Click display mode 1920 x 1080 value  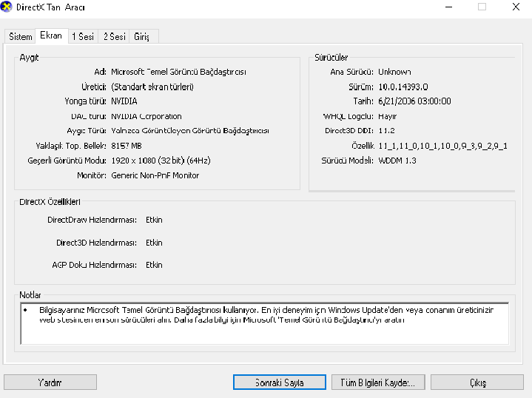161,161
